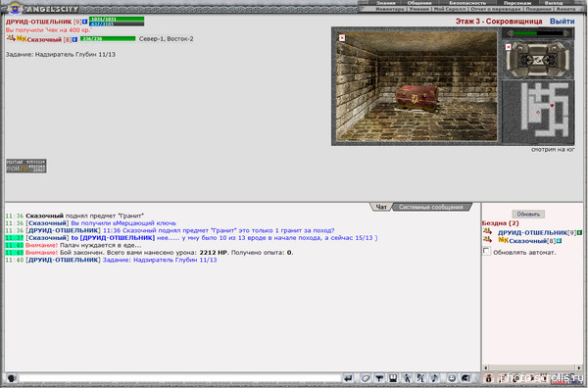
Task: Click the red treasure chest in dungeon view
Action: [x=416, y=98]
